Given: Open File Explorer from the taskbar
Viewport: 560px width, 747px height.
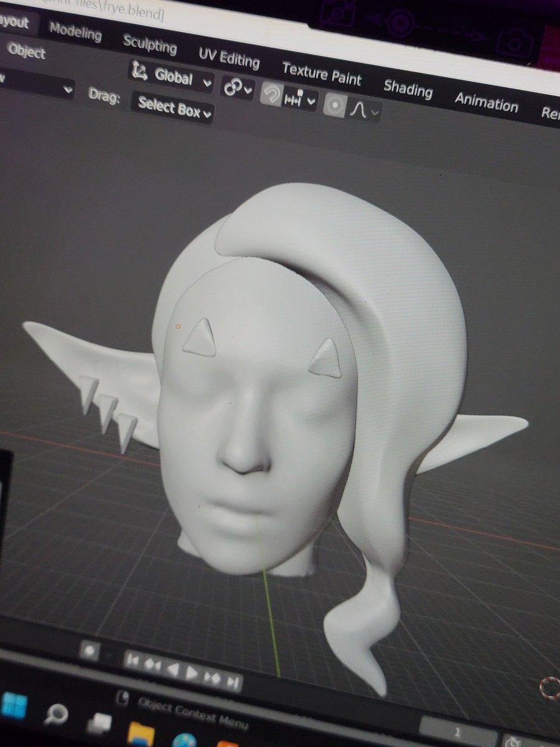Looking at the screenshot, I should click(x=141, y=734).
